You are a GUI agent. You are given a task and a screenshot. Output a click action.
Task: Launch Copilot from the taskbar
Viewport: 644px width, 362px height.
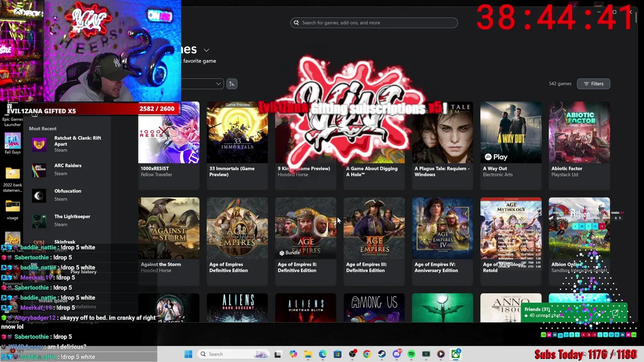coord(293,354)
